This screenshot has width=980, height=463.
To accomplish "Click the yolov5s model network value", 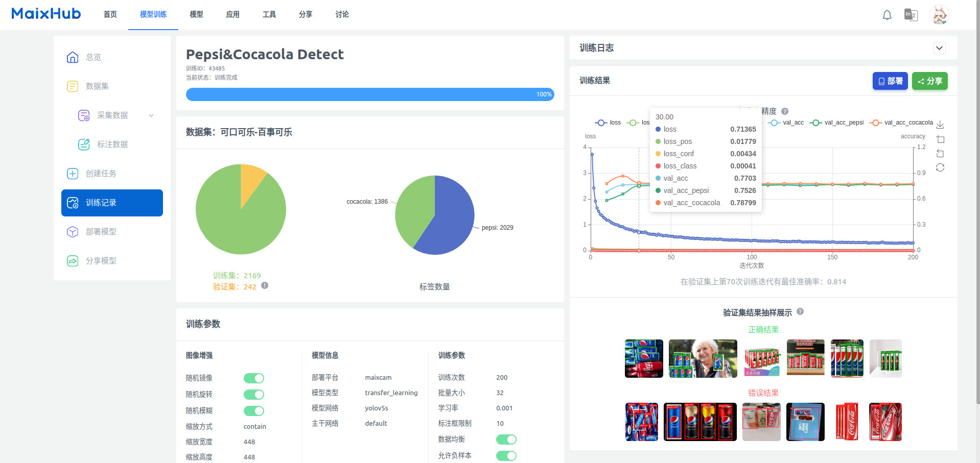I will tap(377, 408).
